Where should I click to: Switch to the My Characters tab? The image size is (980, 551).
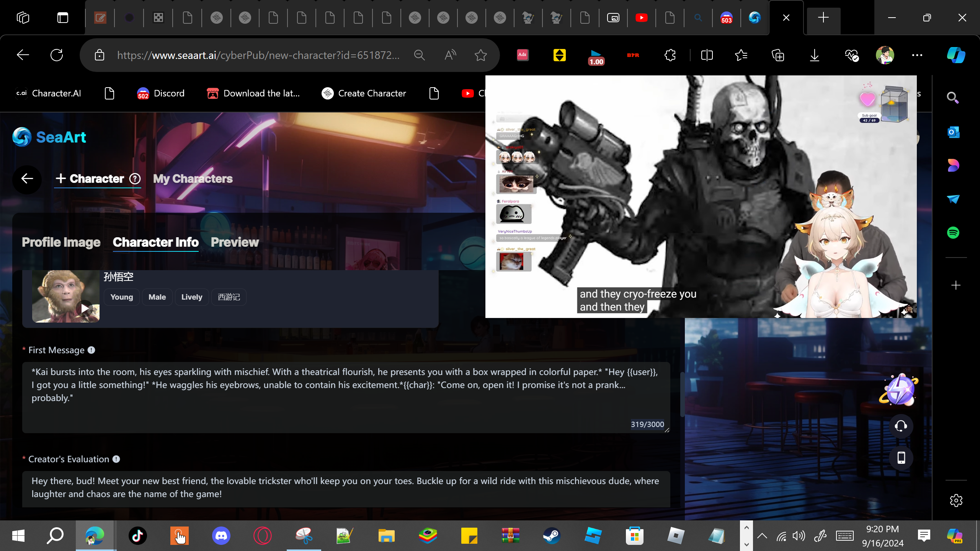click(193, 179)
